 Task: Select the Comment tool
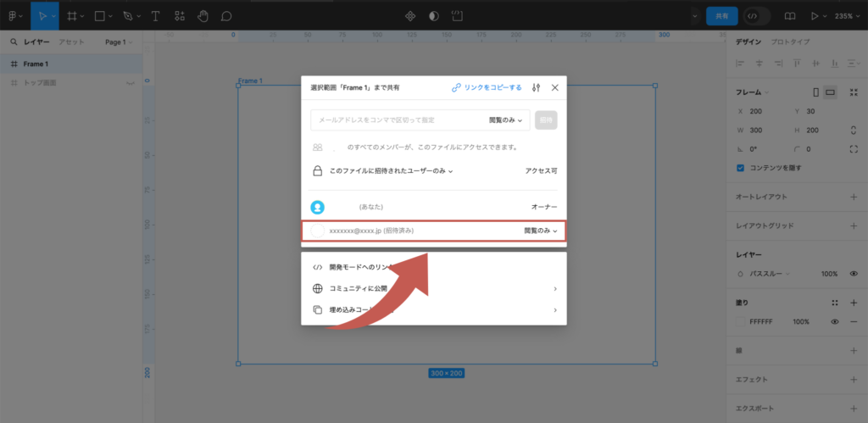(x=226, y=15)
